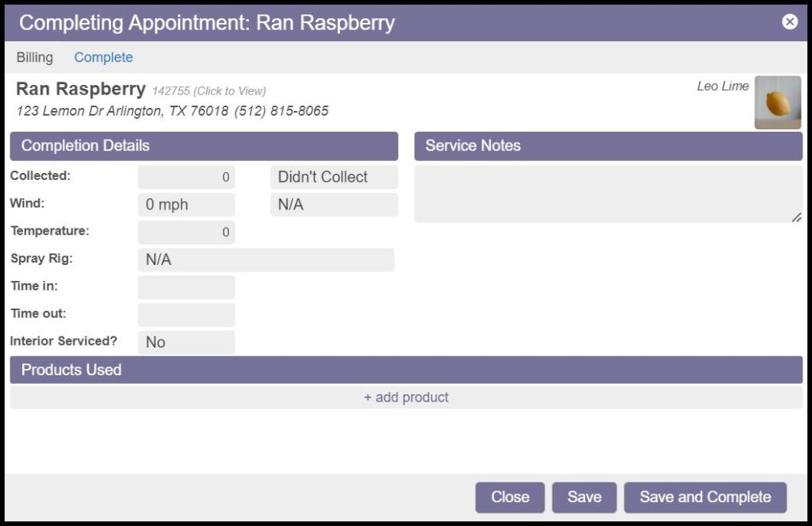The image size is (812, 526).
Task: Open the wind direction N/A dropdown
Action: pos(334,205)
